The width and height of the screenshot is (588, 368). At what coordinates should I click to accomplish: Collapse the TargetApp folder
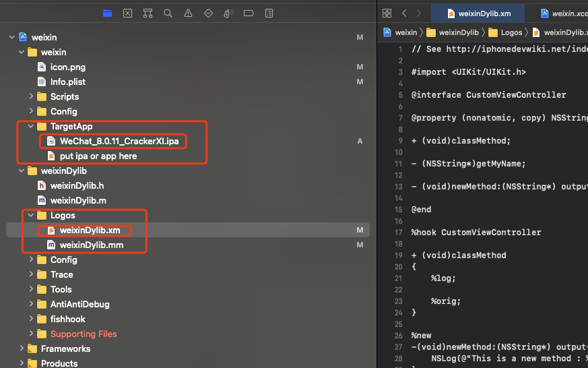[31, 126]
